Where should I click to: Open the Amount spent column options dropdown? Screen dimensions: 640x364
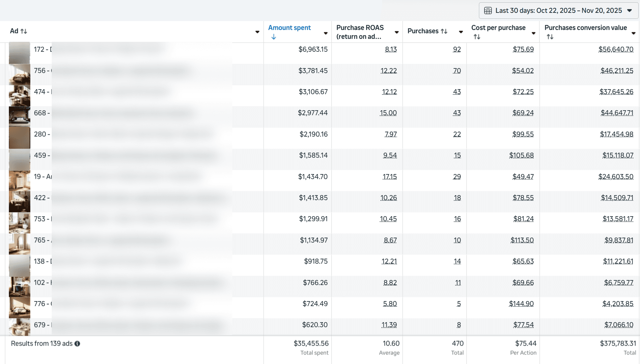[325, 33]
